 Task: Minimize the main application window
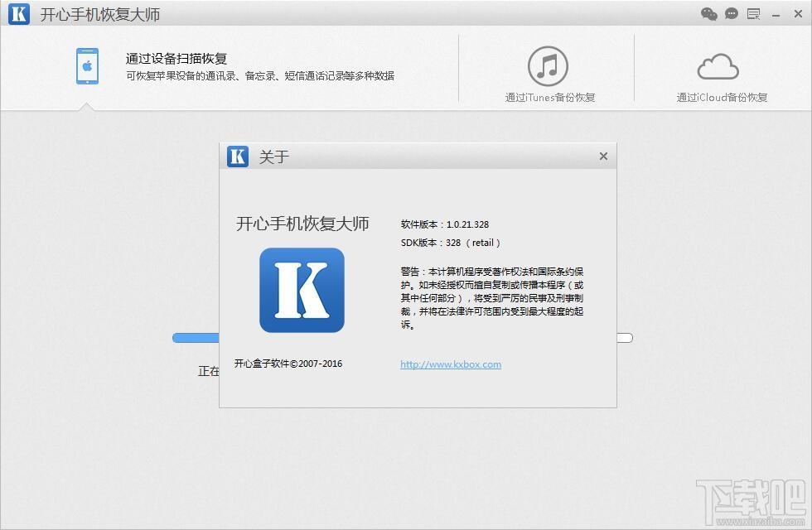click(x=776, y=15)
